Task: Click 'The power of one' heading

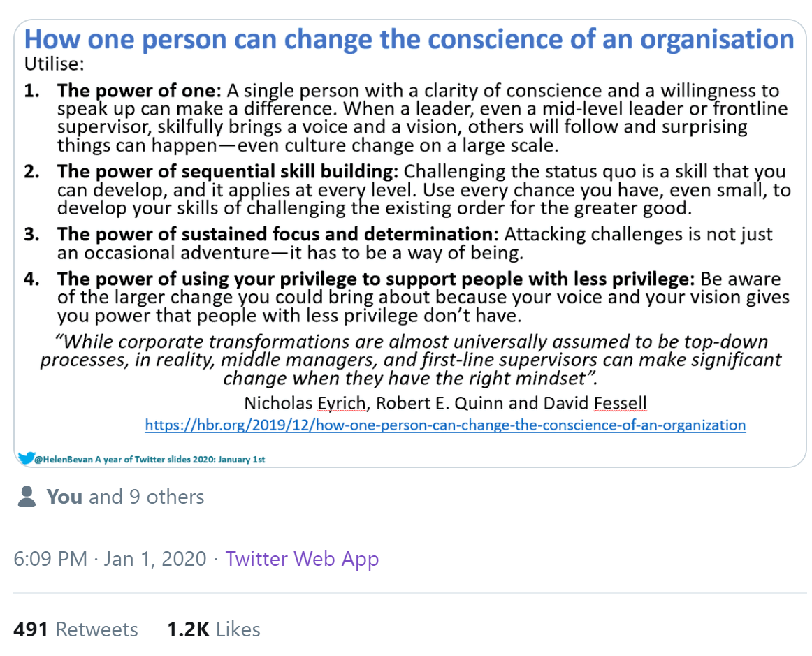Action: (x=139, y=91)
